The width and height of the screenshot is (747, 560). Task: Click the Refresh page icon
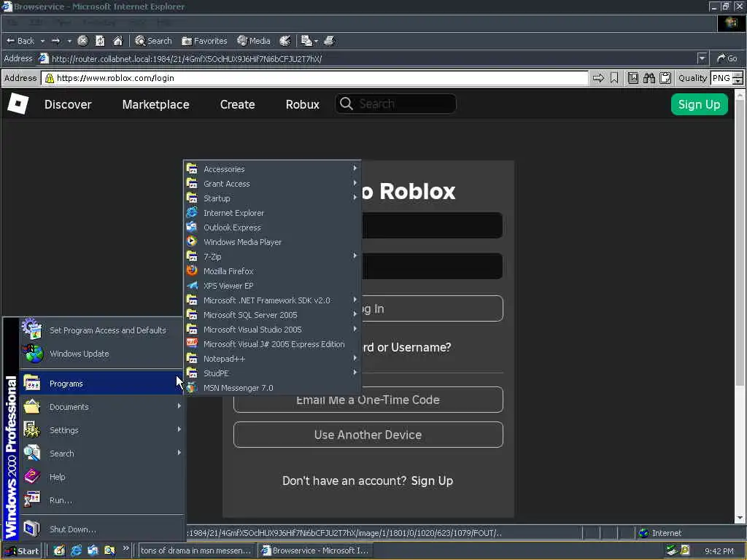click(x=100, y=41)
